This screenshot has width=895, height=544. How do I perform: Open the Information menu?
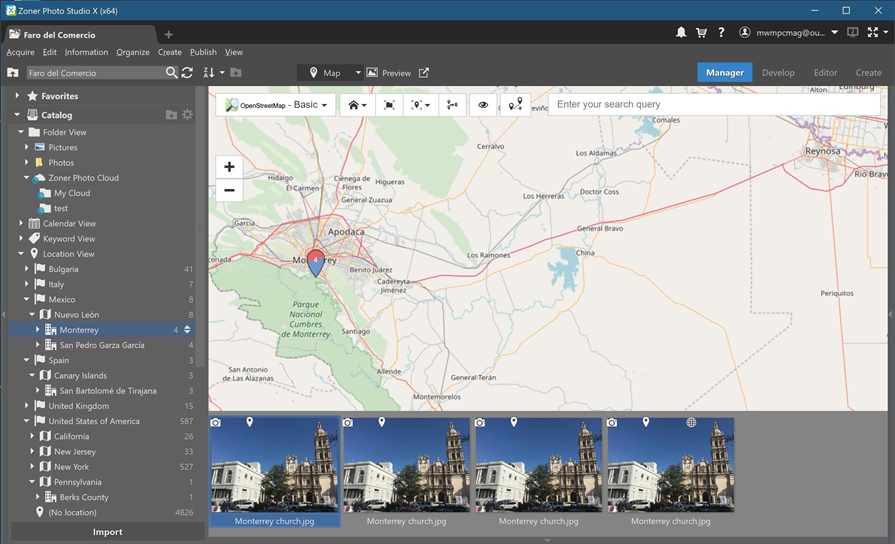coord(86,52)
